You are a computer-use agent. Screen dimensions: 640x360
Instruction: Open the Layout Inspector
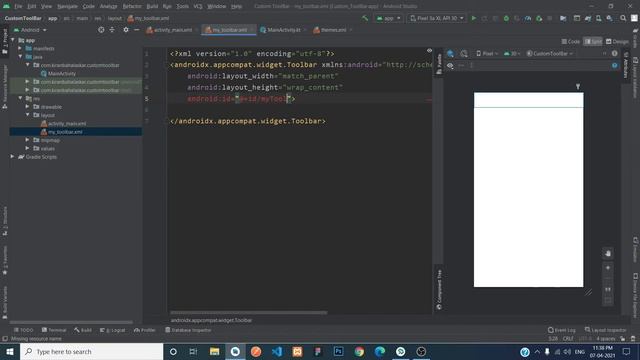(x=606, y=330)
